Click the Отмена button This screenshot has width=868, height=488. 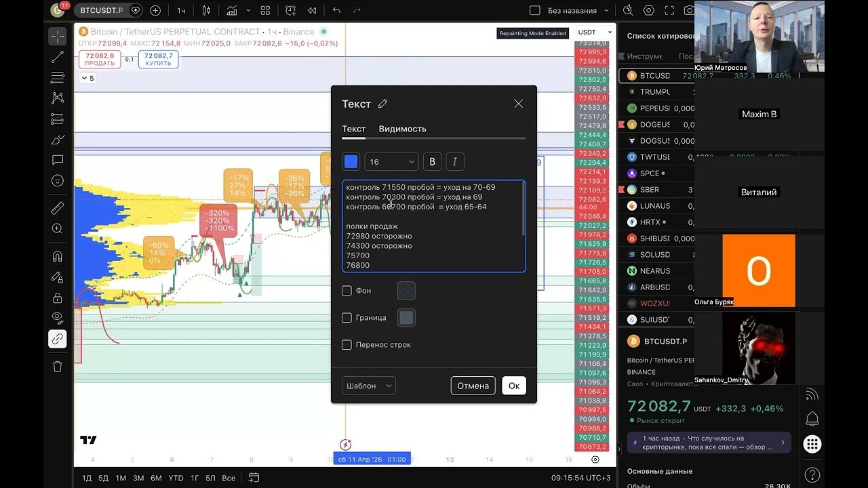[x=473, y=386]
